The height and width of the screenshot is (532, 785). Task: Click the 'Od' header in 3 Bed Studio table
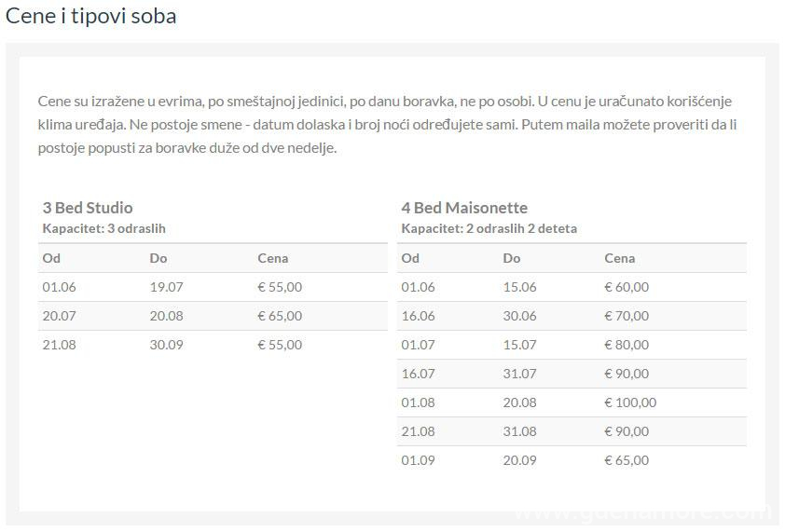50,258
